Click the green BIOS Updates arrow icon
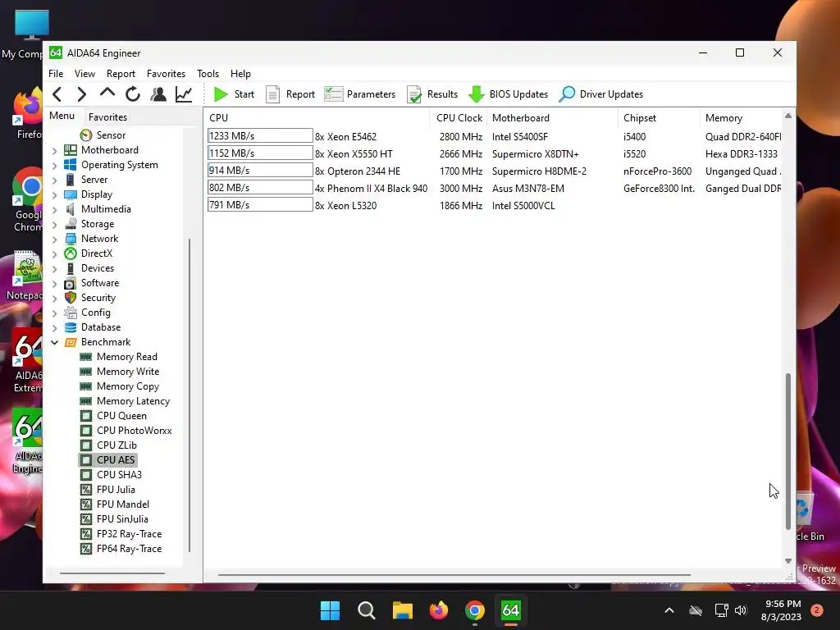This screenshot has width=840, height=630. 477,94
